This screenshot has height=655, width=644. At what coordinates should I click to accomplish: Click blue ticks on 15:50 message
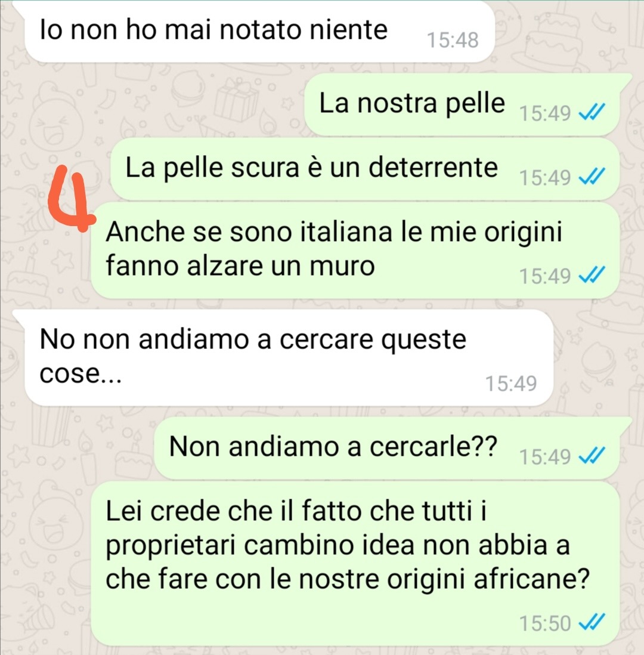(x=592, y=622)
